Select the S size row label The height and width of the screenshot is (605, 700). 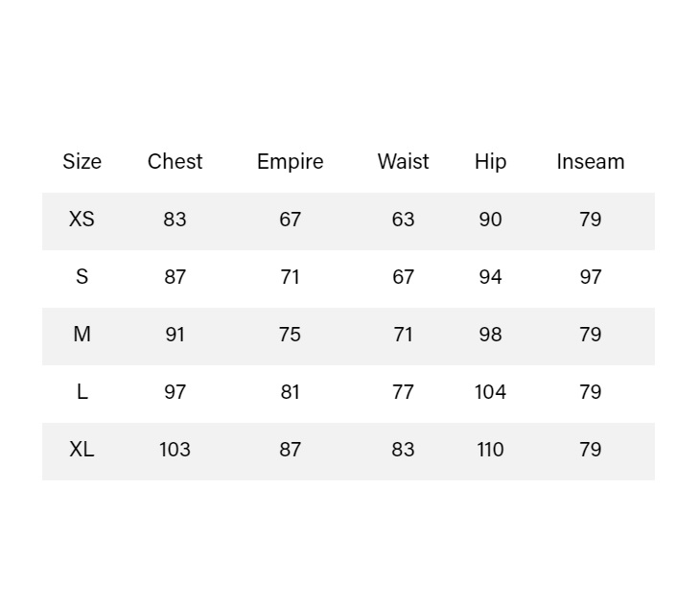(x=82, y=277)
